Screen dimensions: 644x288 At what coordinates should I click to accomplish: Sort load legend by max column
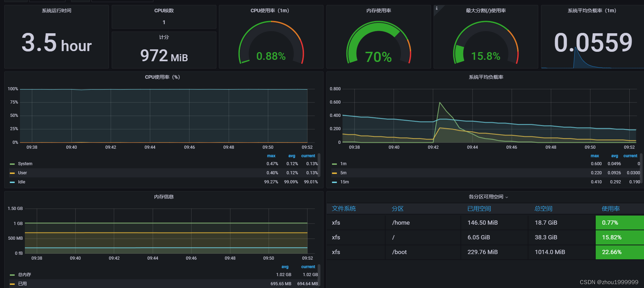[x=595, y=156]
